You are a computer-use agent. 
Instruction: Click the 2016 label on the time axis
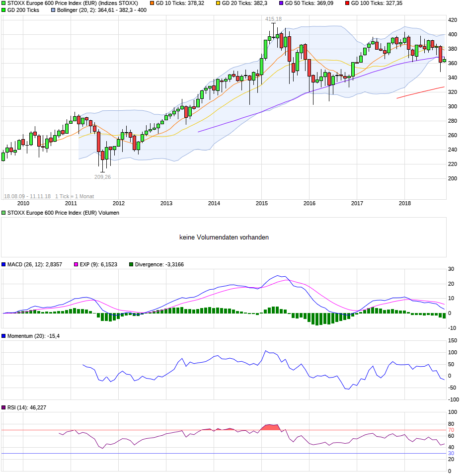coord(310,203)
